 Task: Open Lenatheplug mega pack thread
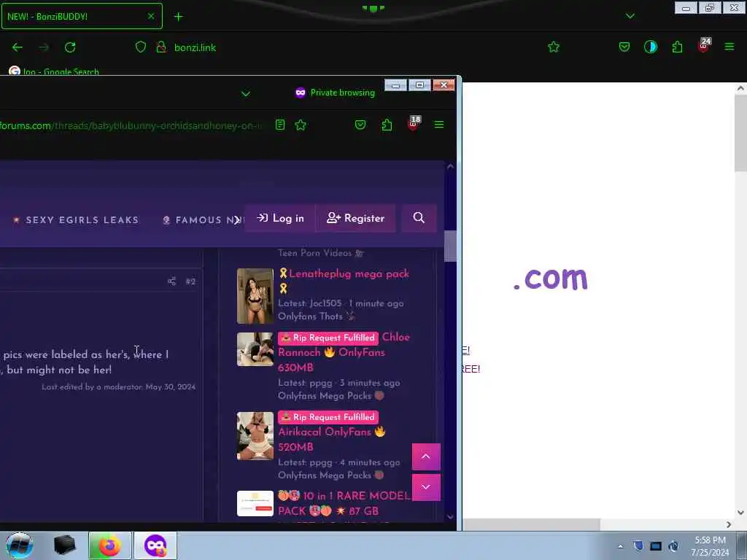(349, 274)
